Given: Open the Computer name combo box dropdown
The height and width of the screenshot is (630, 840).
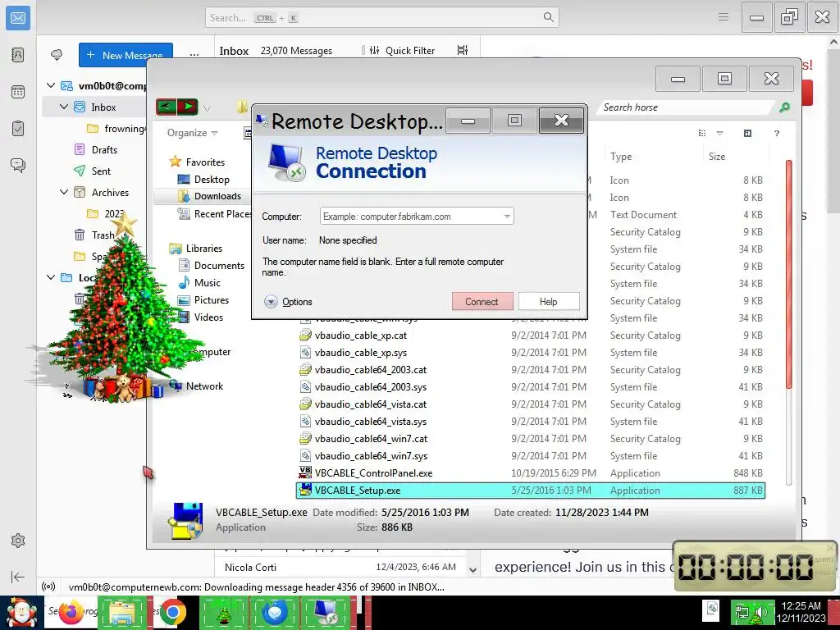Looking at the screenshot, I should (x=507, y=217).
